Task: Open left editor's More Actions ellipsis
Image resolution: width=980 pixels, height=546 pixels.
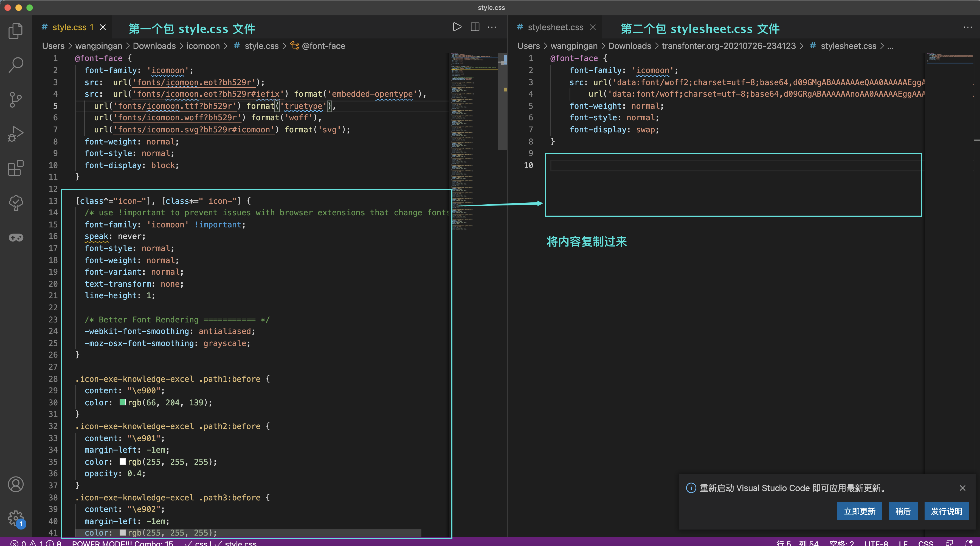Action: click(x=492, y=27)
